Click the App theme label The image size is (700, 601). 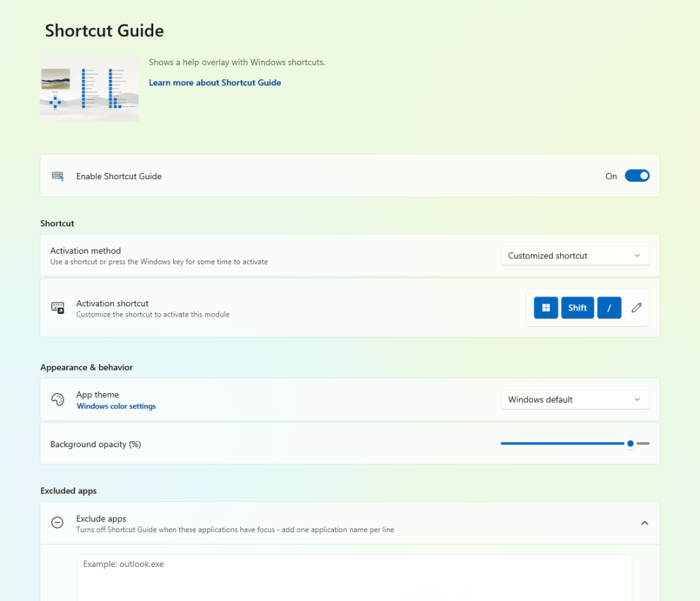click(97, 395)
